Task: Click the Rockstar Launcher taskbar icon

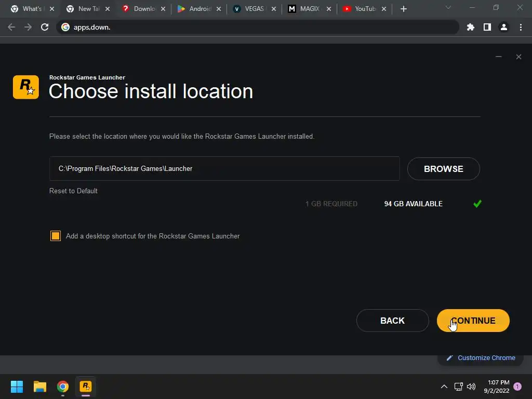Action: 86,387
